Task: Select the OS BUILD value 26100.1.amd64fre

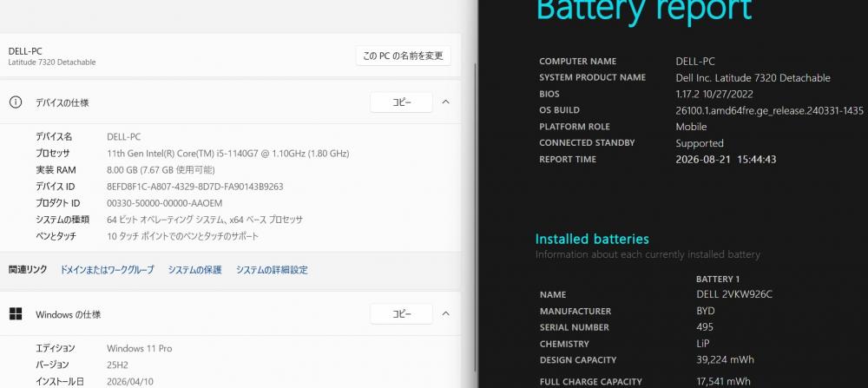Action: click(x=769, y=111)
